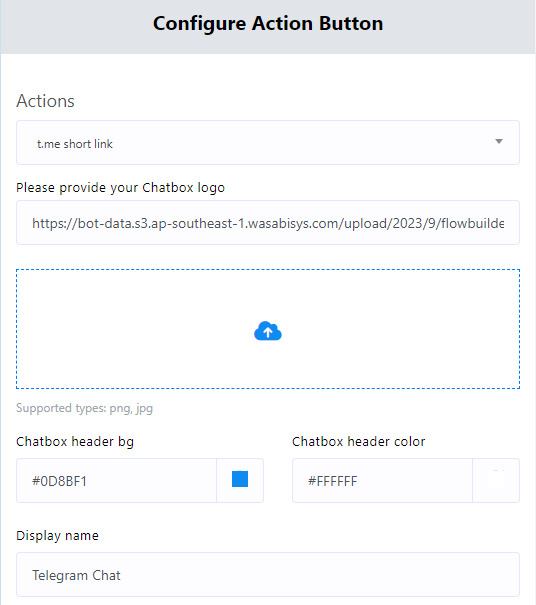
Task: Click the cloud upload icon
Action: pos(268,331)
